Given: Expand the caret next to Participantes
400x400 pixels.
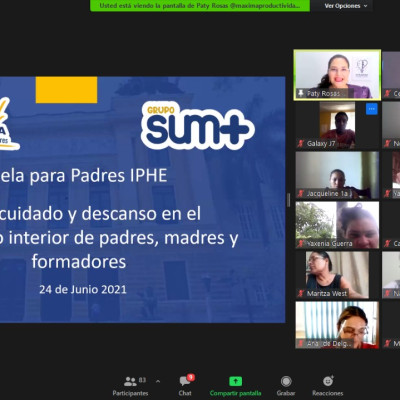Looking at the screenshot, I should 158,381.
